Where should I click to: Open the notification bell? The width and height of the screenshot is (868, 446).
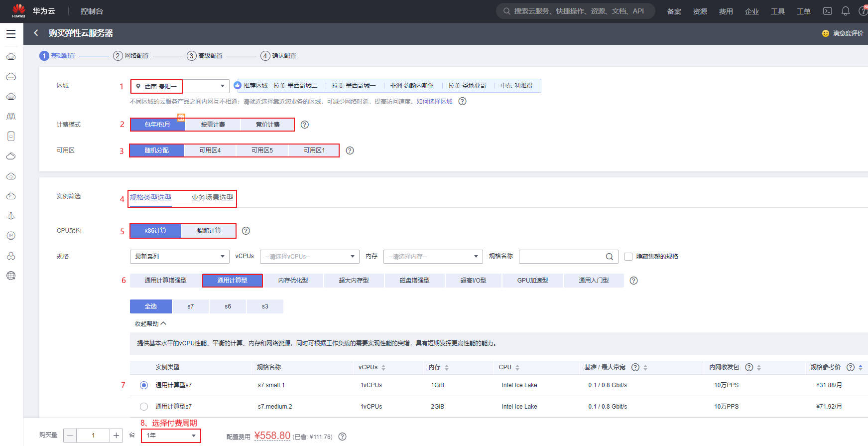(x=846, y=11)
